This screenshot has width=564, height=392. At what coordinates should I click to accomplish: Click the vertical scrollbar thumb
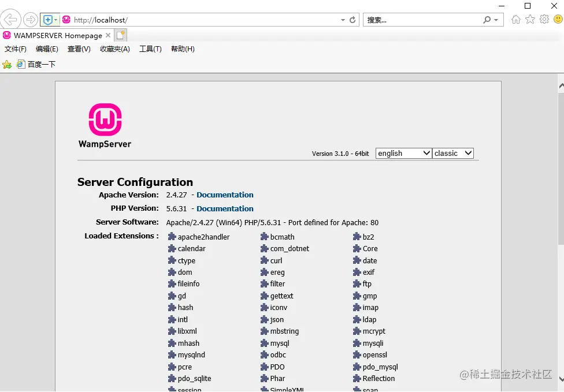561,168
